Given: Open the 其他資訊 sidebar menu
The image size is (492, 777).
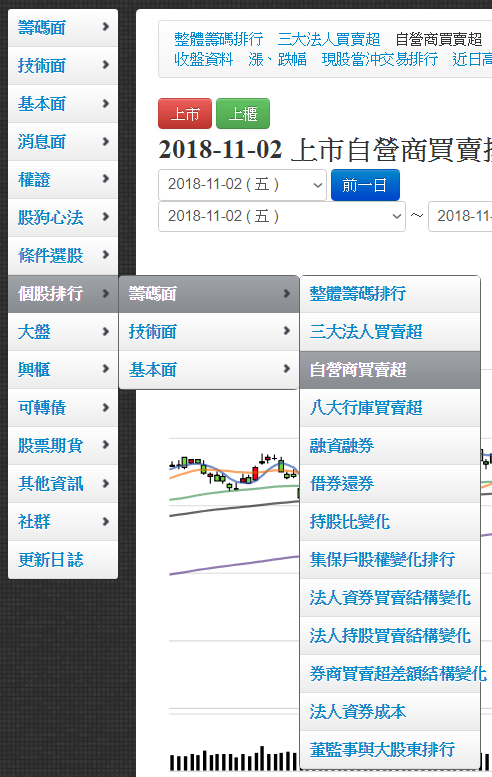Looking at the screenshot, I should (x=63, y=484).
